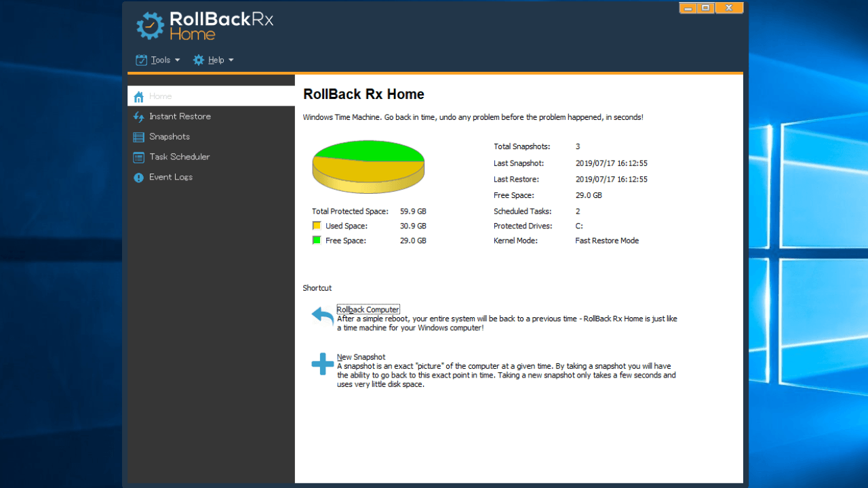Click the 'RollBack Rx Home' heading
868x488 pixels.
pyautogui.click(x=363, y=94)
